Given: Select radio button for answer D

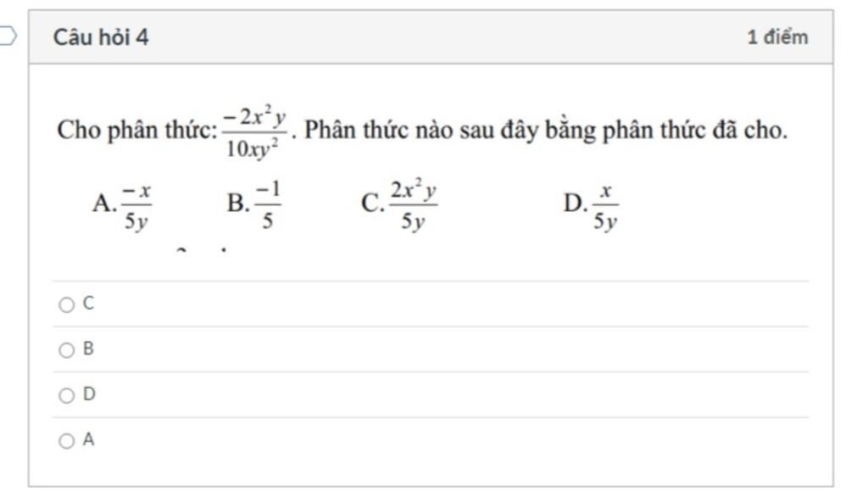Looking at the screenshot, I should [x=66, y=395].
